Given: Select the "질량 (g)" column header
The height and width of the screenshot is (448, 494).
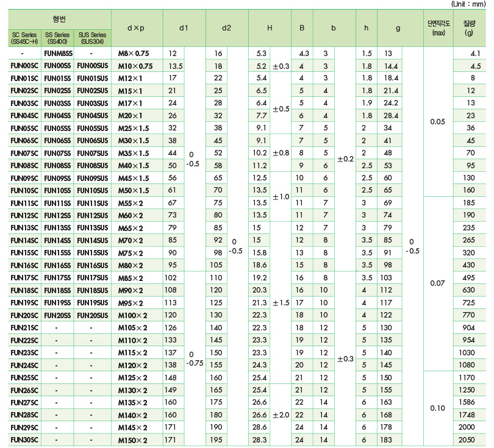Looking at the screenshot, I should 470,28.
